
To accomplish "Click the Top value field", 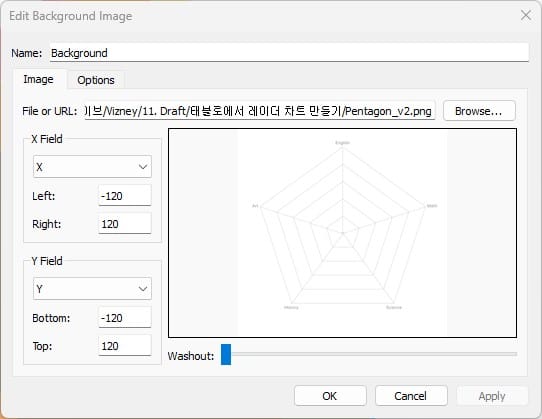I will pyautogui.click(x=125, y=346).
